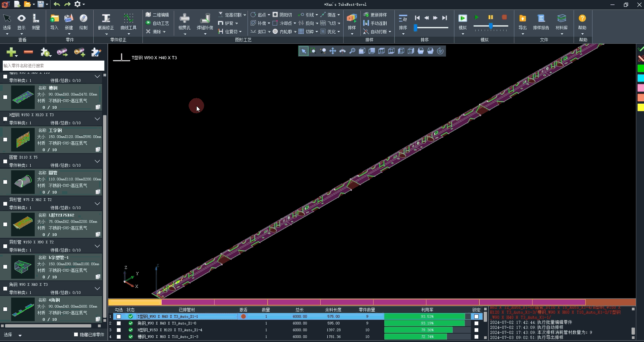The width and height of the screenshot is (644, 342).
Task: Click the green color swatch on right
Action: pyautogui.click(x=640, y=69)
